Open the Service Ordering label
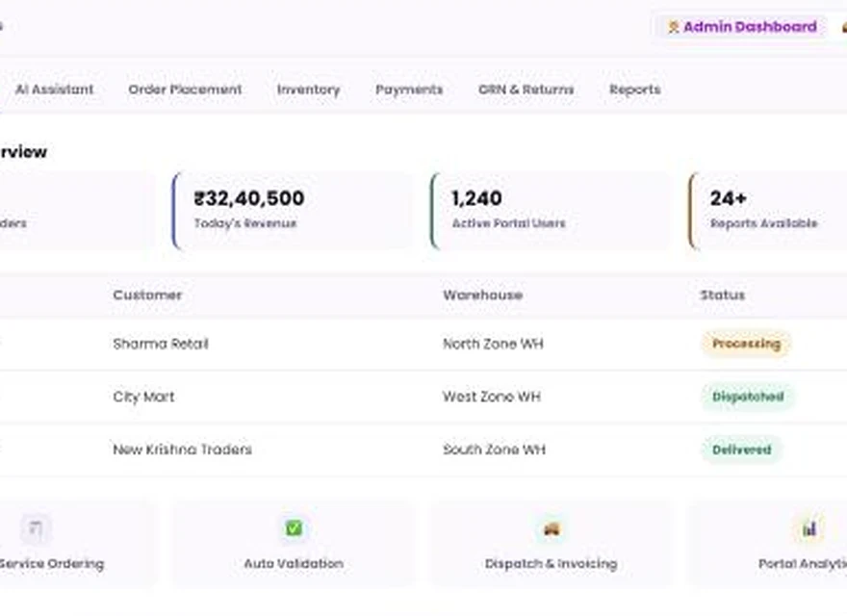 51,564
